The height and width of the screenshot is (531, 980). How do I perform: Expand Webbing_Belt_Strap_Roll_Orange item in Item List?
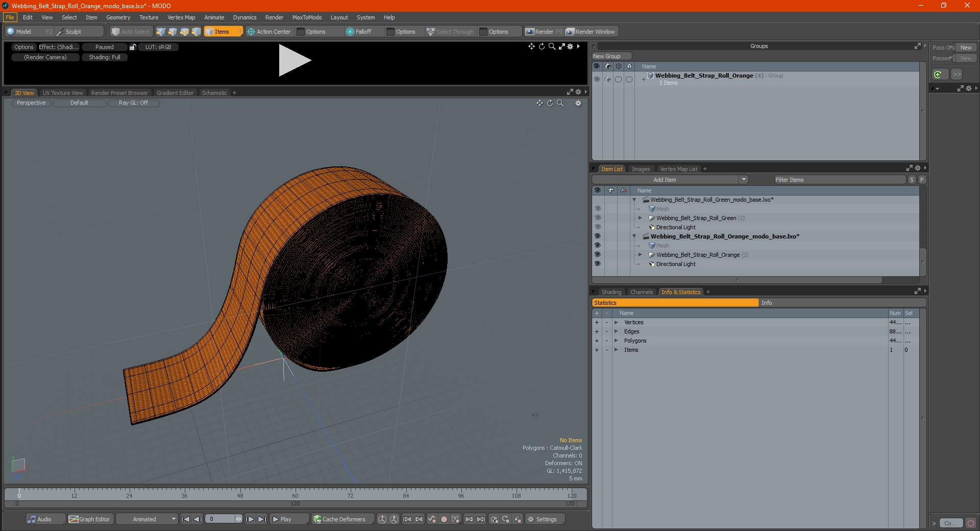[641, 255]
